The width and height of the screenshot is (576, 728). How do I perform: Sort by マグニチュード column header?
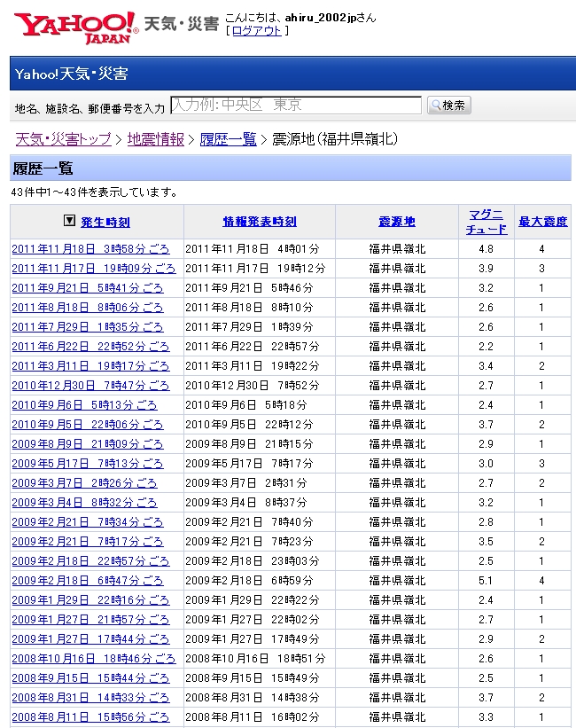pyautogui.click(x=486, y=222)
